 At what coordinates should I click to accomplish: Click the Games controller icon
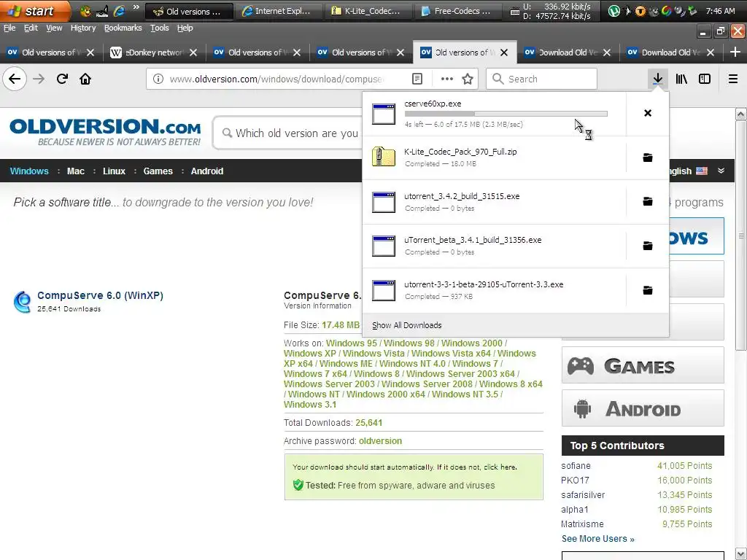click(580, 366)
